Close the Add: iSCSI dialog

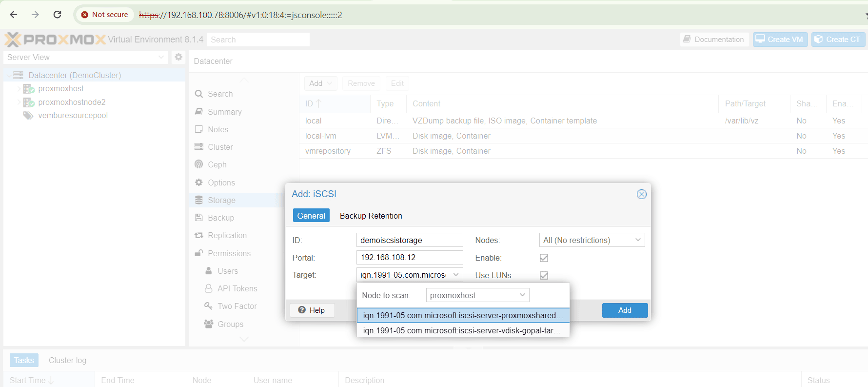click(x=641, y=194)
